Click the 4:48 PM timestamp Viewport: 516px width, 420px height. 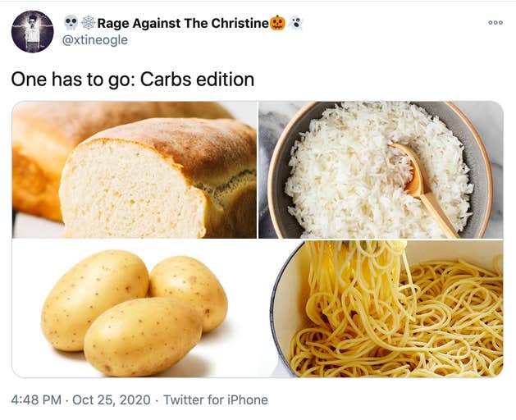(36, 400)
